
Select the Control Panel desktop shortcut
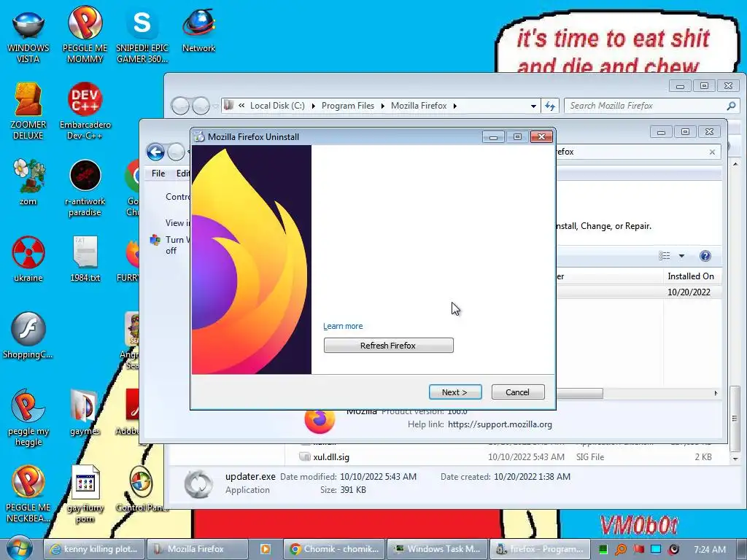click(x=142, y=489)
